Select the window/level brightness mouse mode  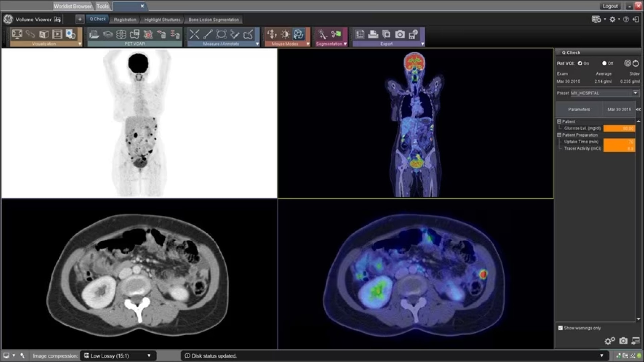(285, 34)
